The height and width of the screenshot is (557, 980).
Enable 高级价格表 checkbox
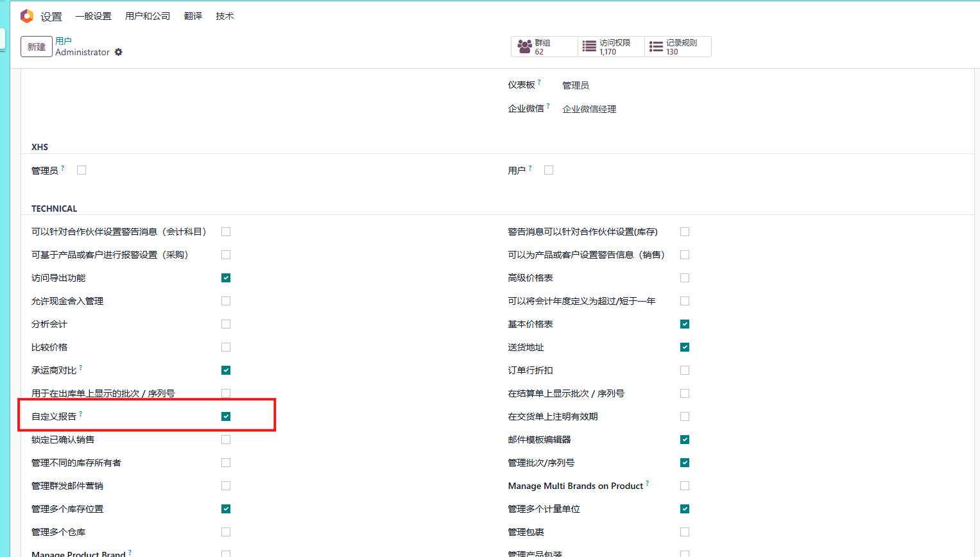pyautogui.click(x=685, y=278)
